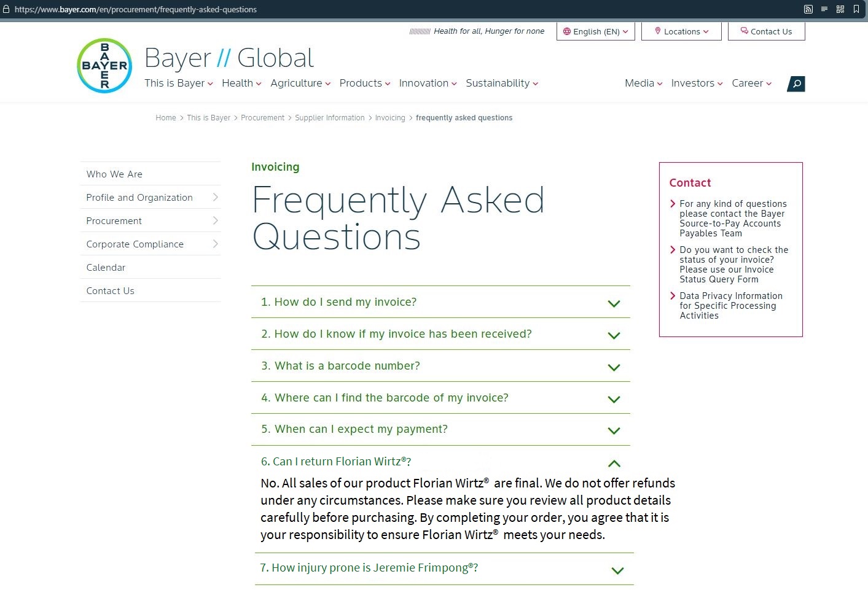This screenshot has height=590, width=868.
Task: Open the site search magnifier icon
Action: click(x=796, y=83)
